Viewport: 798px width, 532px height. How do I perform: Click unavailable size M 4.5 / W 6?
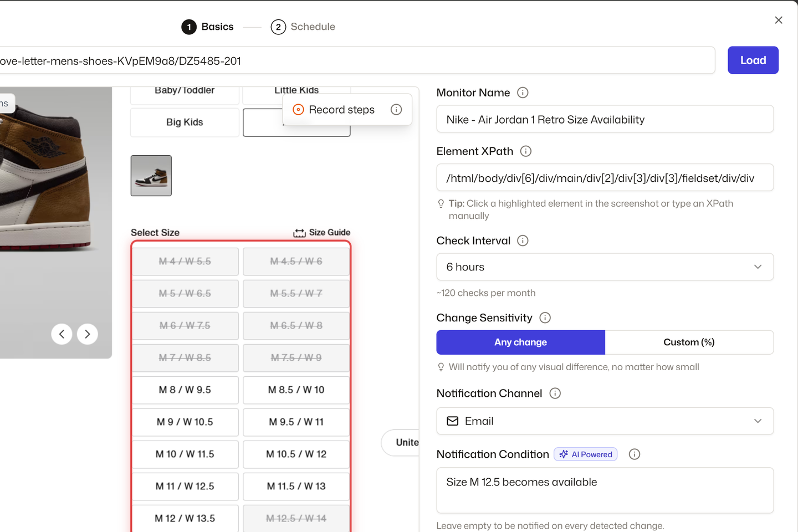296,262
